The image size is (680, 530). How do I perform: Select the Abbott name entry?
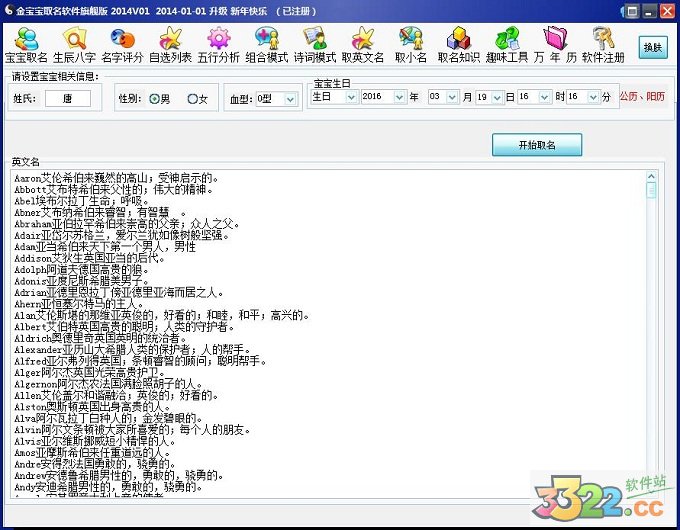[x=114, y=190]
